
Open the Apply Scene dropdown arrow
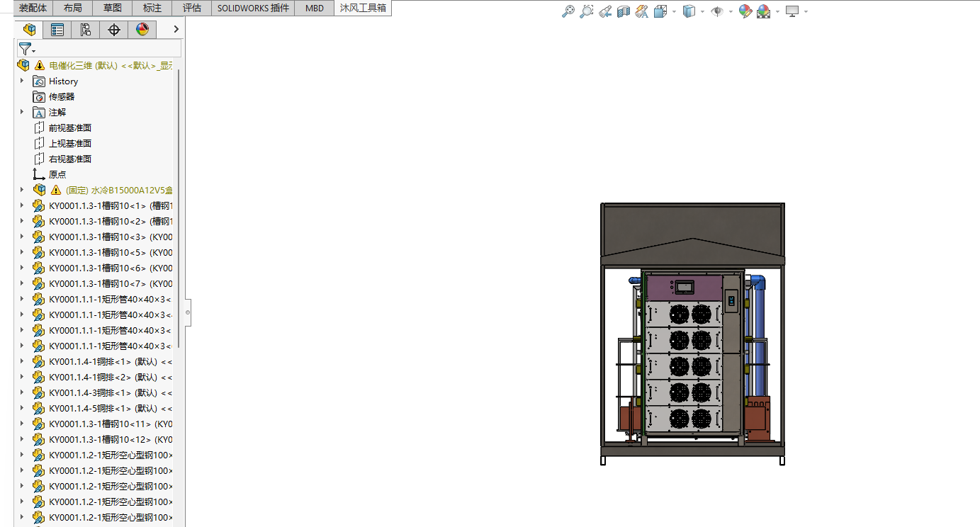[777, 11]
